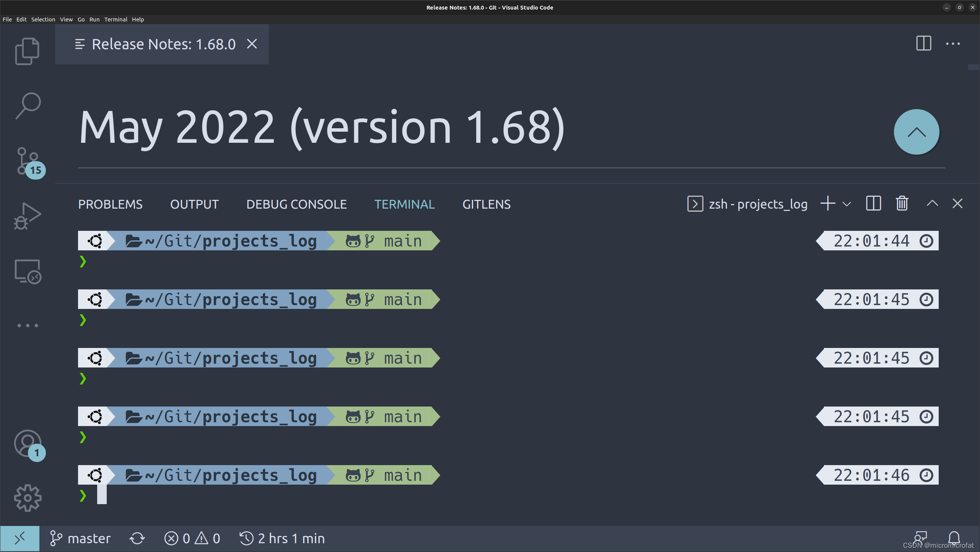Click the editor minimap scrollbar thumb
This screenshot has width=980, height=552.
click(973, 67)
